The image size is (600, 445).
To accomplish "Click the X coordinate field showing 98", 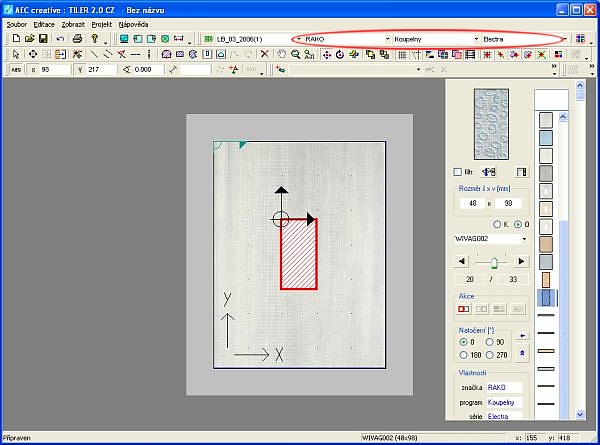I will pyautogui.click(x=55, y=70).
